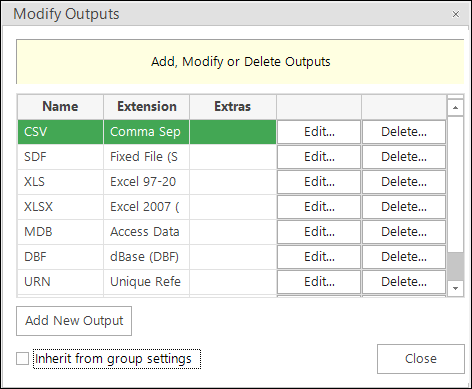472x389 pixels.
Task: Click the Extension column header
Action: (147, 107)
